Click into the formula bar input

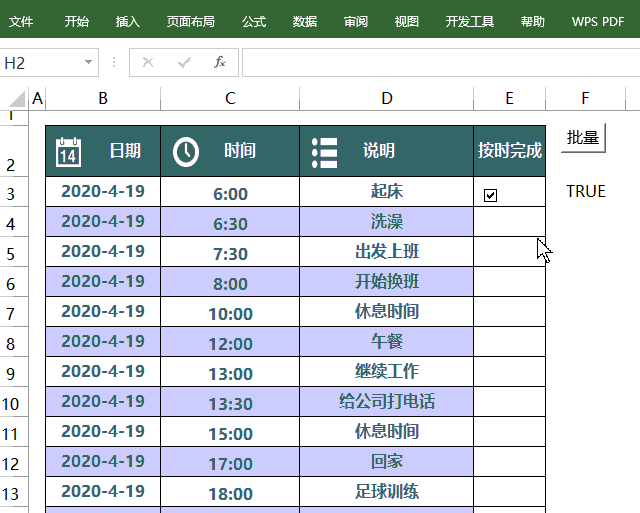coord(441,62)
